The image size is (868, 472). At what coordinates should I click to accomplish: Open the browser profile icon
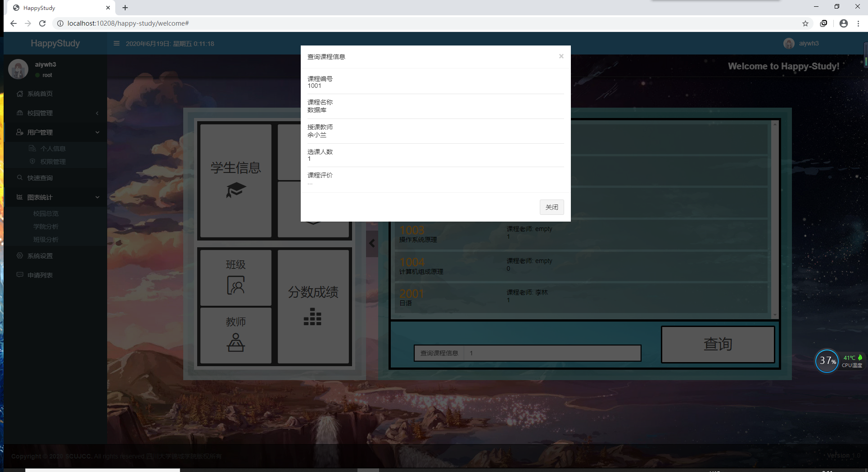tap(844, 23)
